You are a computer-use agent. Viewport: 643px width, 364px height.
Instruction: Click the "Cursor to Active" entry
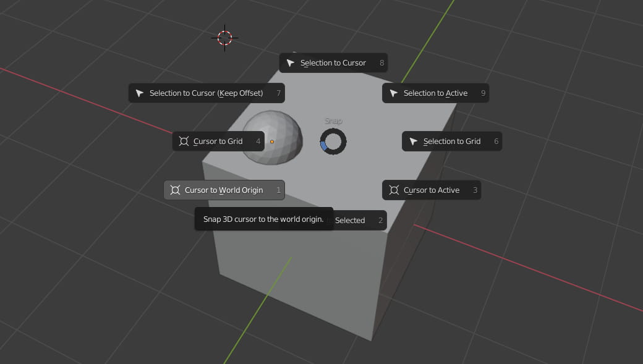tap(431, 190)
